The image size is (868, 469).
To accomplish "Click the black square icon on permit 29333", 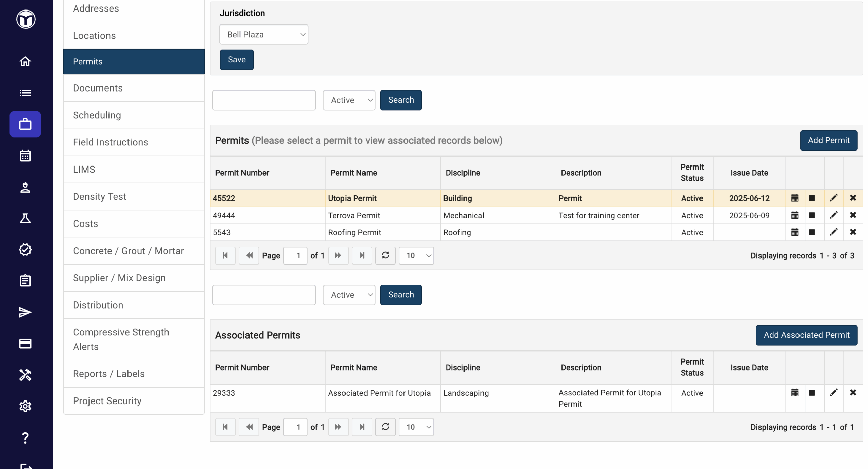I will 811,393.
